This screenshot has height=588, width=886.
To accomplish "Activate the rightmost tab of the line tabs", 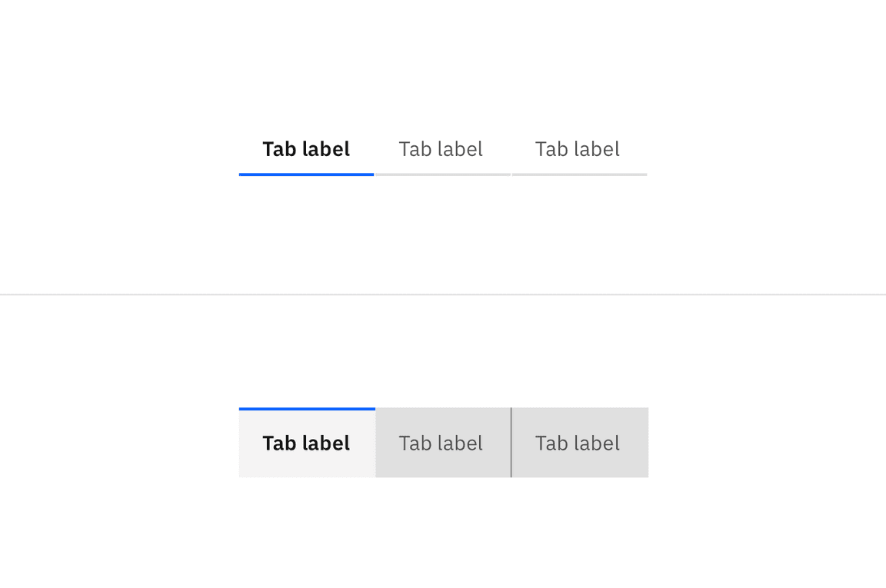I will pyautogui.click(x=578, y=149).
